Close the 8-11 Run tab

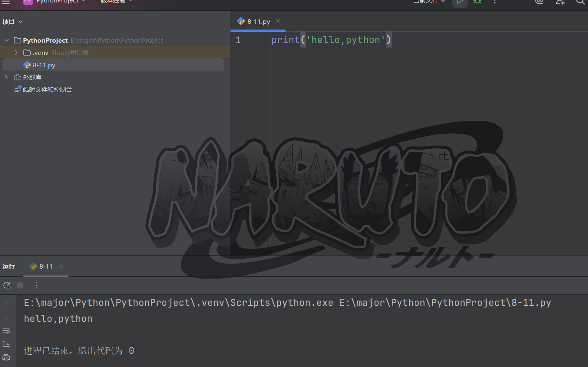[61, 267]
